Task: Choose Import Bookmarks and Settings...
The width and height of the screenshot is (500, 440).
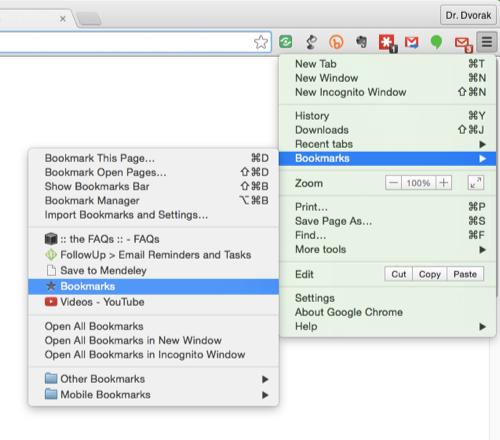Action: (x=153, y=215)
